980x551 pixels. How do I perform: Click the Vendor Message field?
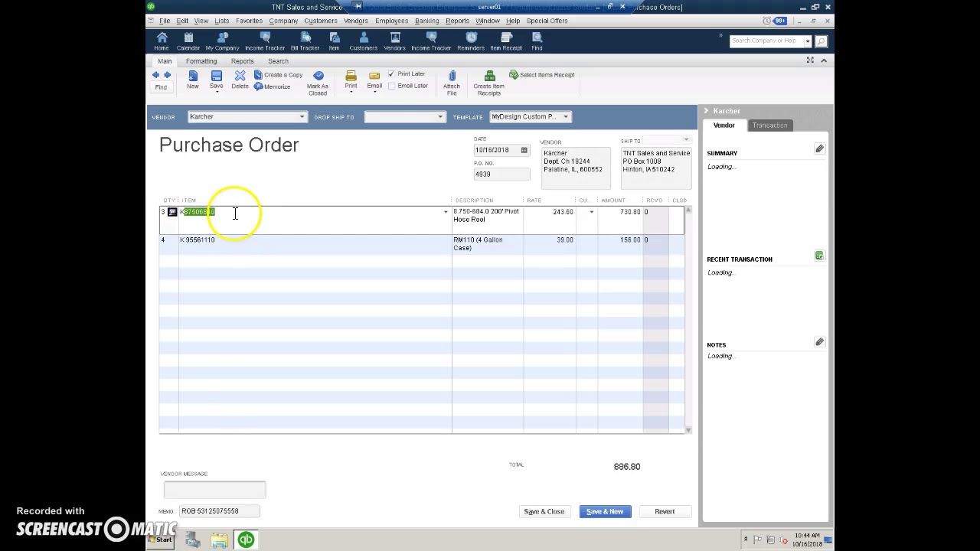coord(214,489)
